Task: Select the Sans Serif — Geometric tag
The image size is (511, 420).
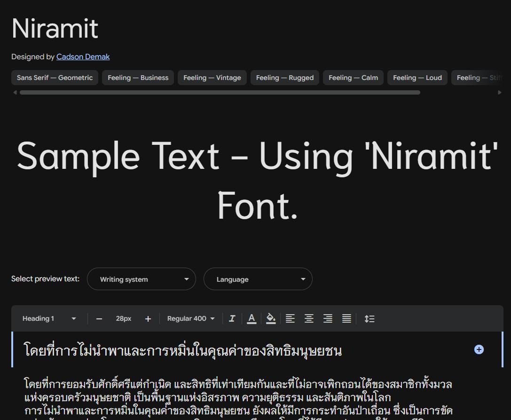Action: coord(55,78)
